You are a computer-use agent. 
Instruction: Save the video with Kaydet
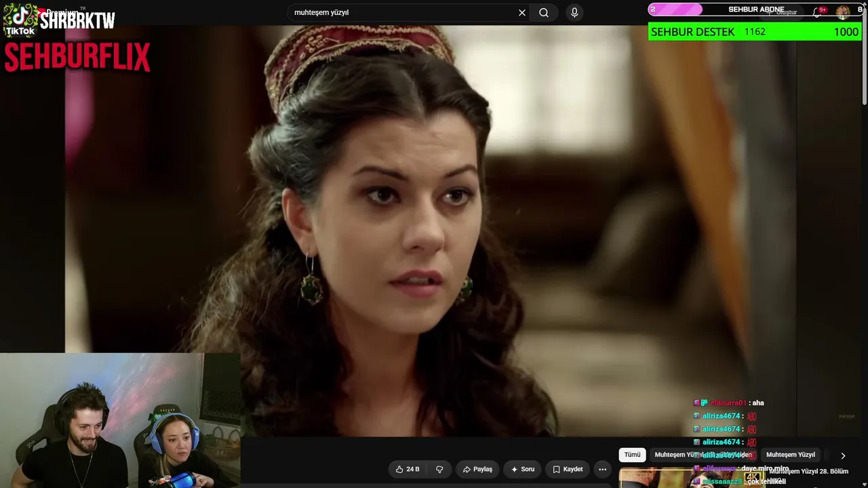[568, 469]
